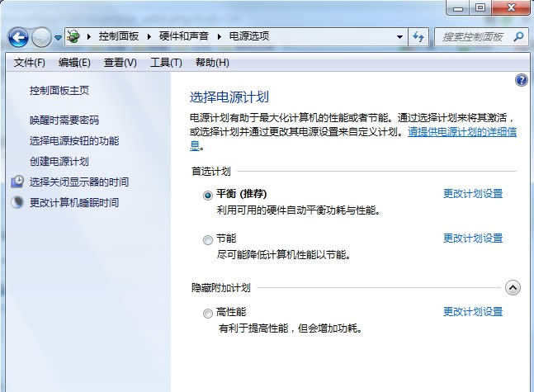
Task: Click 更改计划设置 for the 节能 plan
Action: 472,239
